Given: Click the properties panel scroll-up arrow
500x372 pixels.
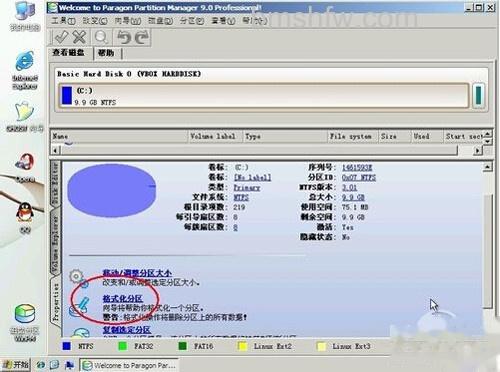Looking at the screenshot, I should [488, 167].
